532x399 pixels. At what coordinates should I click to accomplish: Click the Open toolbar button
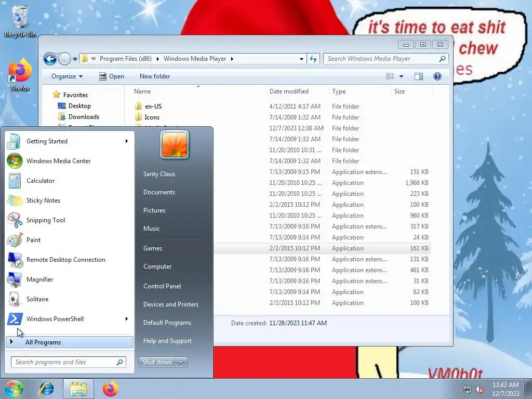click(112, 76)
